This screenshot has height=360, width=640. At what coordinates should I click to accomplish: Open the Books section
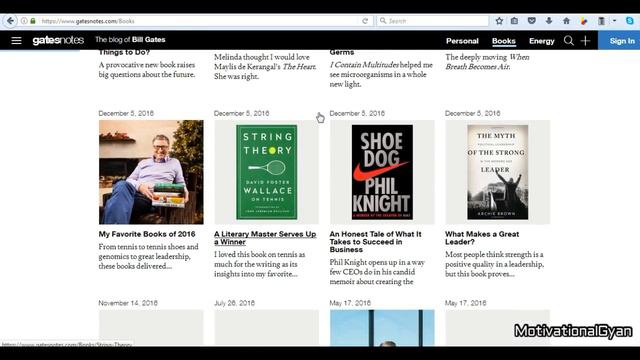coord(504,41)
